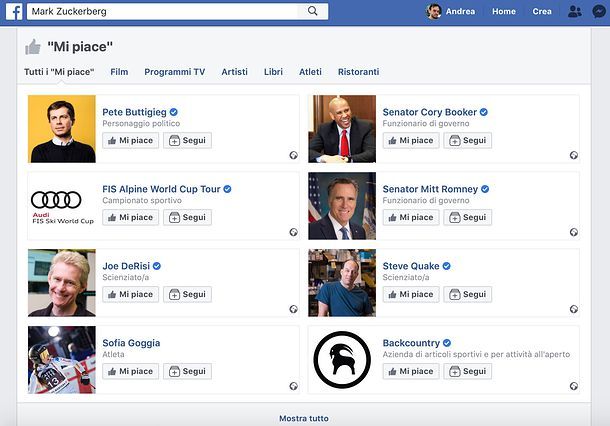
Task: Click the Sofia Goggia skier thumbnail
Action: (62, 360)
